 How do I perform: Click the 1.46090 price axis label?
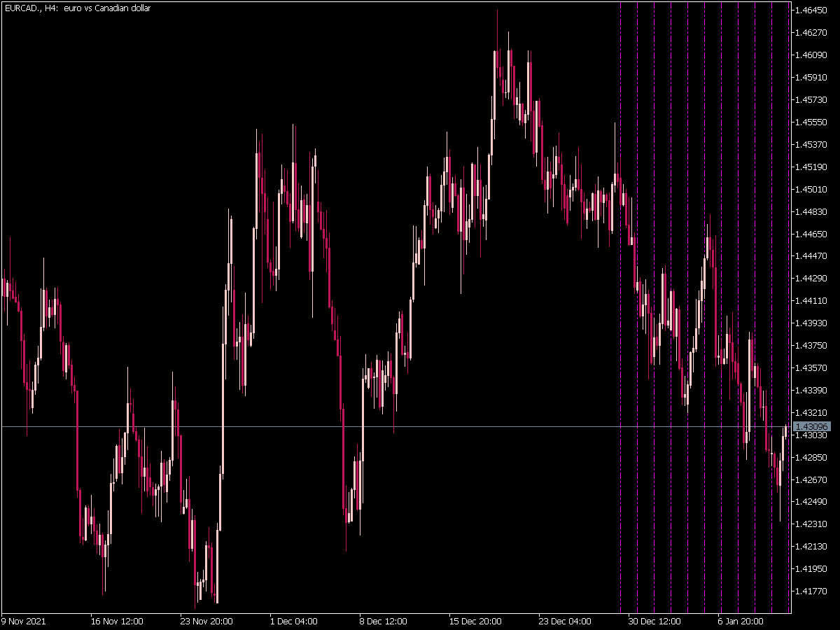click(x=812, y=55)
